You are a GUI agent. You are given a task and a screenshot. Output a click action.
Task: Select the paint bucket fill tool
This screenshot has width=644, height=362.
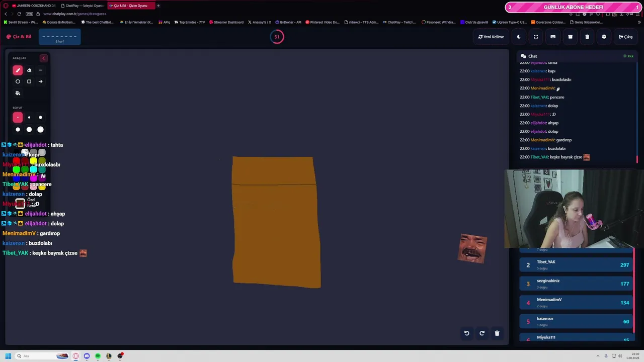[x=18, y=93]
